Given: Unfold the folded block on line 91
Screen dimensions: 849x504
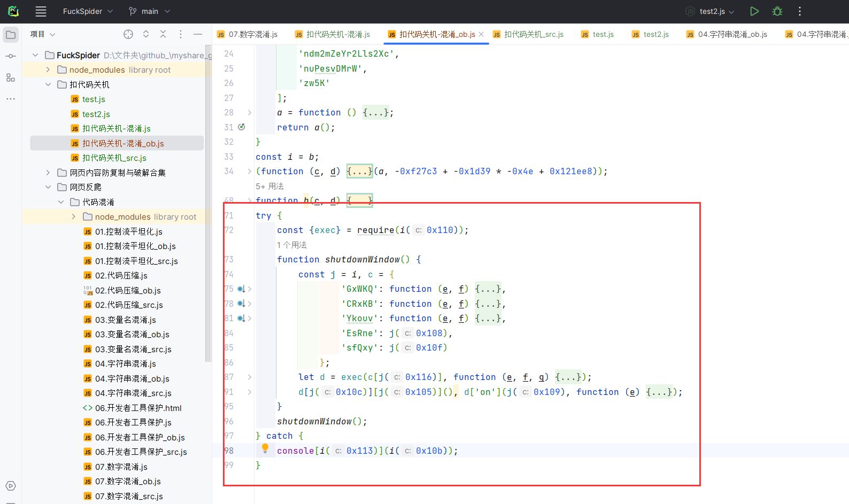Looking at the screenshot, I should click(x=249, y=392).
